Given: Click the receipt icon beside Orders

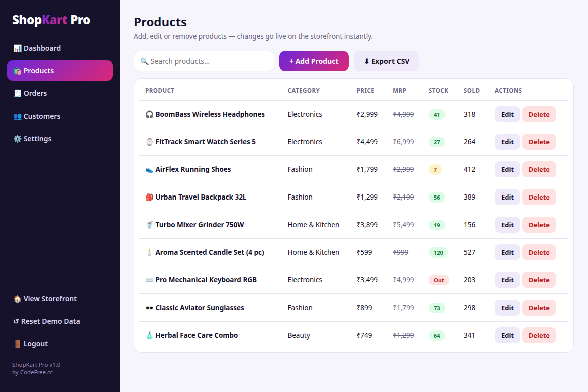Looking at the screenshot, I should click(17, 93).
